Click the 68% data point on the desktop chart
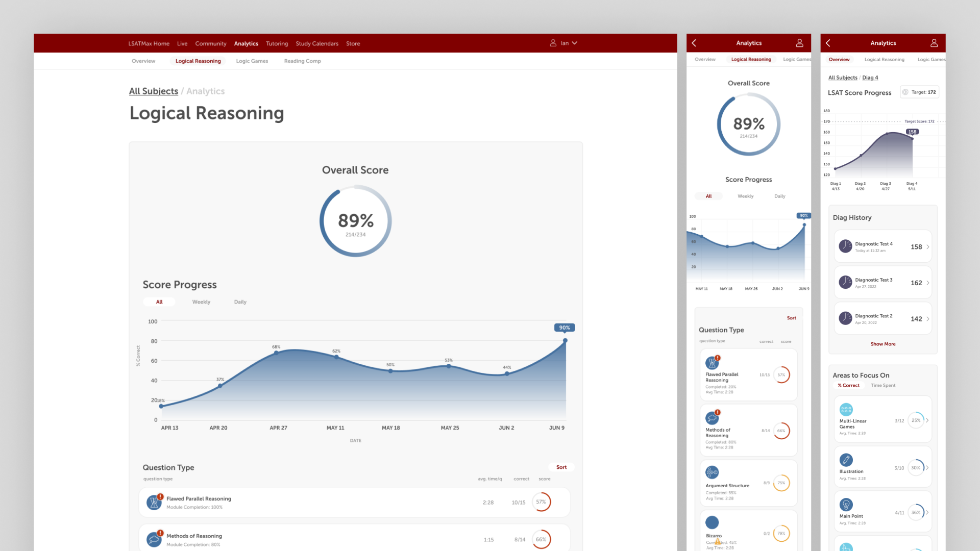This screenshot has height=551, width=980. [276, 353]
